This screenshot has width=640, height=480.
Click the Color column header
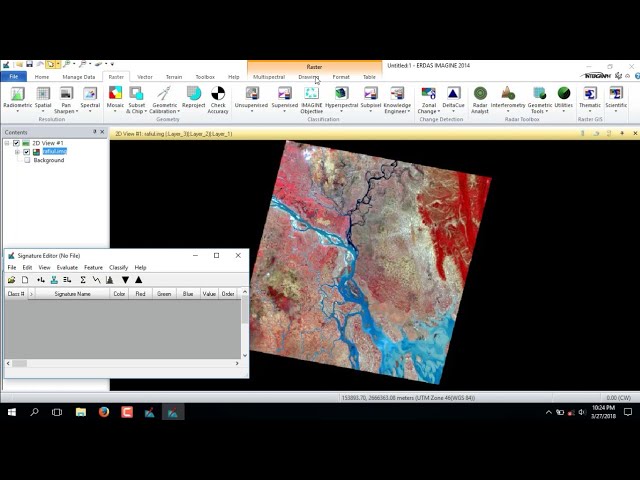(119, 293)
